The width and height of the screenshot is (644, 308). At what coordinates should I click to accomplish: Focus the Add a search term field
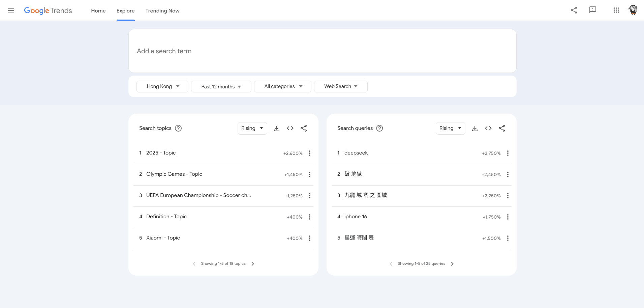[x=323, y=51]
